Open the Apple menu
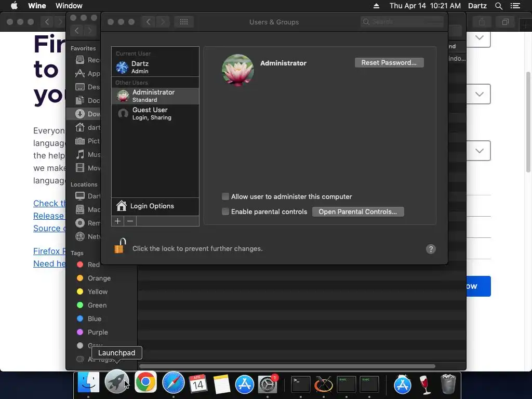The image size is (532, 399). click(x=14, y=5)
